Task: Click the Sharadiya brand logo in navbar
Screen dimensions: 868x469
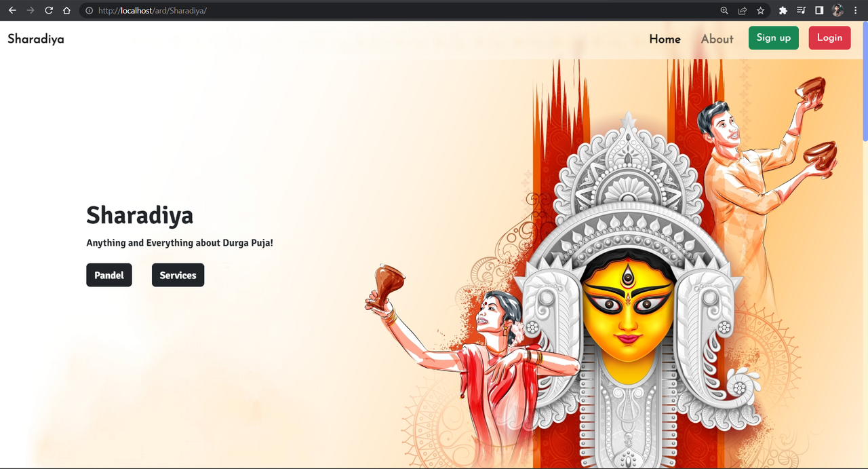Action: 36,39
